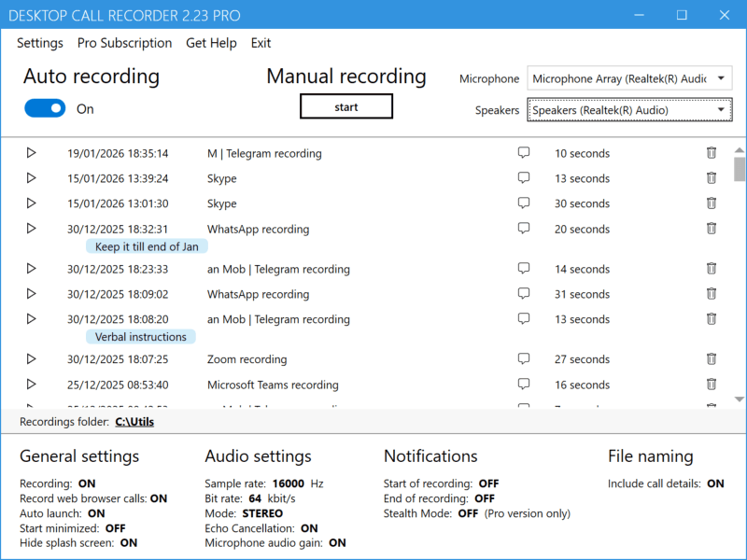The image size is (747, 560).
Task: Delete the 20 seconds WhatsApp recording
Action: coord(712,229)
